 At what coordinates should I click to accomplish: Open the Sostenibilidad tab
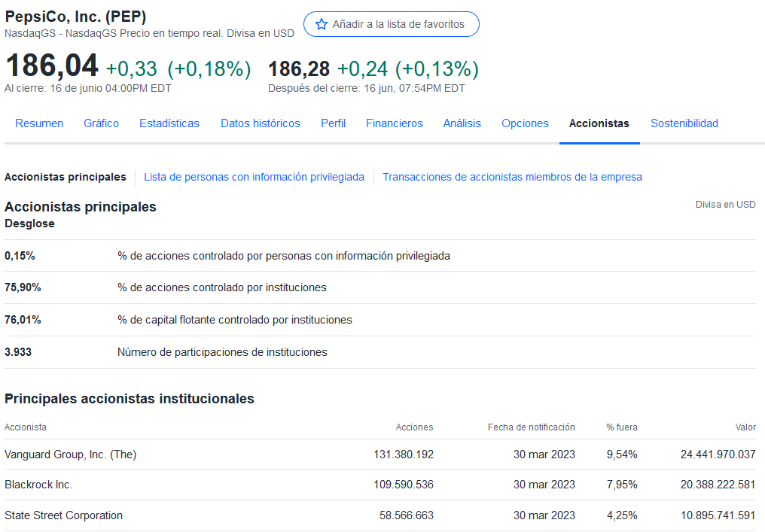click(x=684, y=123)
